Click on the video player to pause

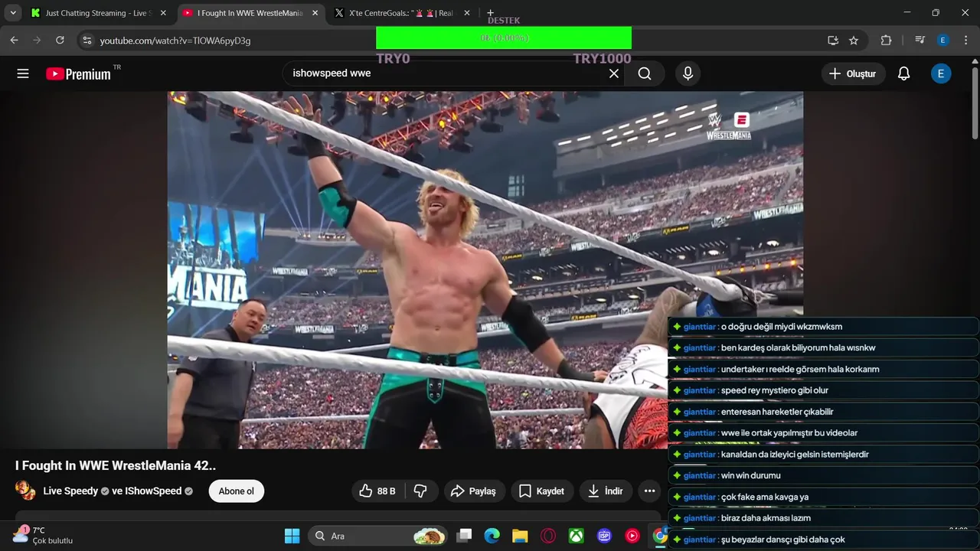click(x=485, y=270)
